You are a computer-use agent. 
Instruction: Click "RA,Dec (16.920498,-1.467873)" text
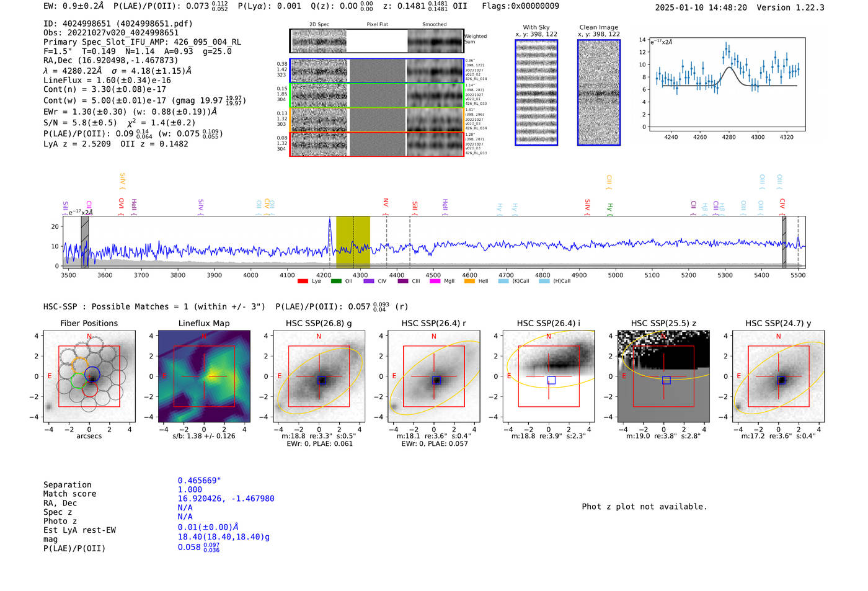111,60
